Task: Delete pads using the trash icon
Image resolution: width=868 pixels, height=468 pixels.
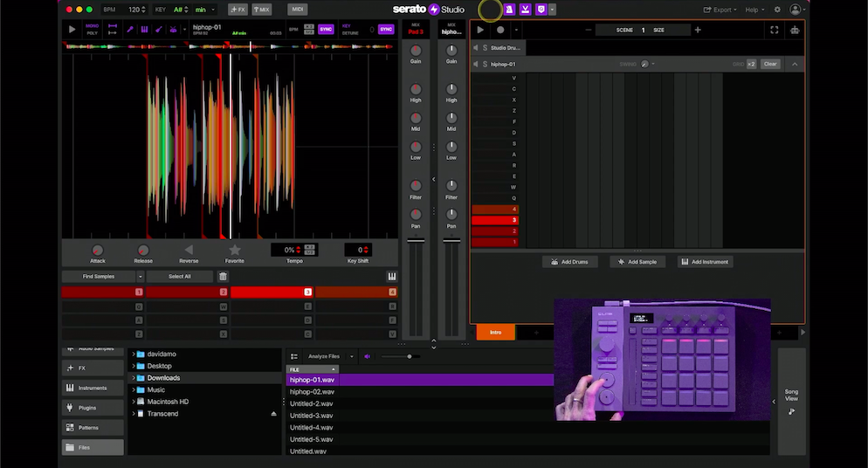Action: pyautogui.click(x=224, y=277)
